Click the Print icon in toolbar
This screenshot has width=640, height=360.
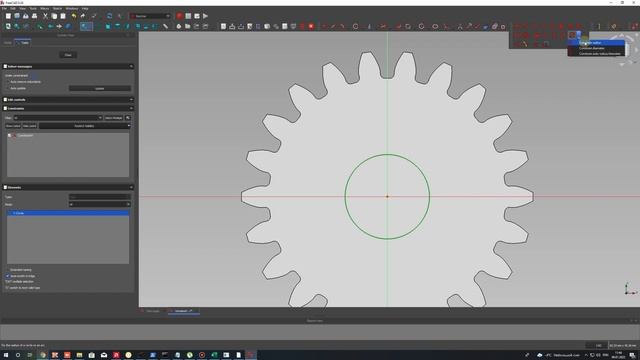(x=35, y=16)
